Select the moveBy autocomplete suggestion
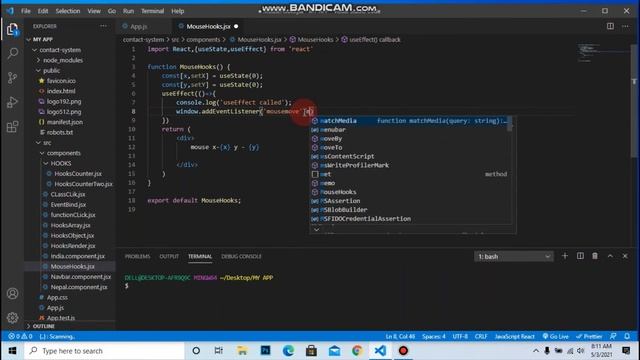640x360 pixels. click(x=410, y=139)
